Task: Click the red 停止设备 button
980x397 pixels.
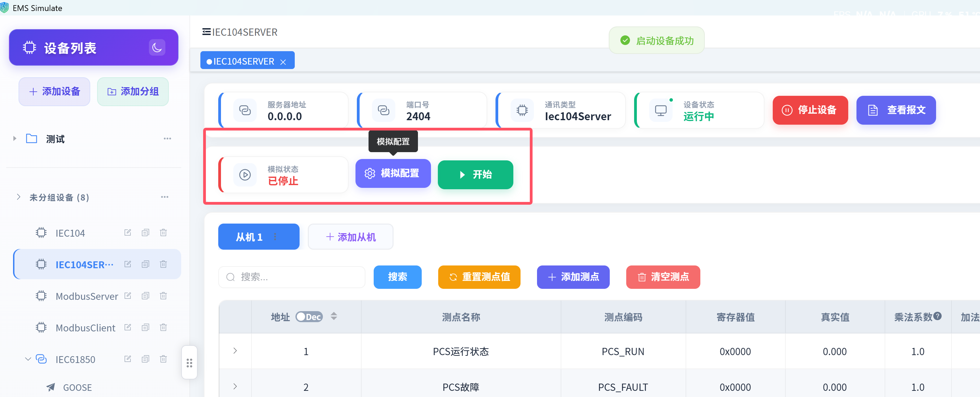Action: 810,110
